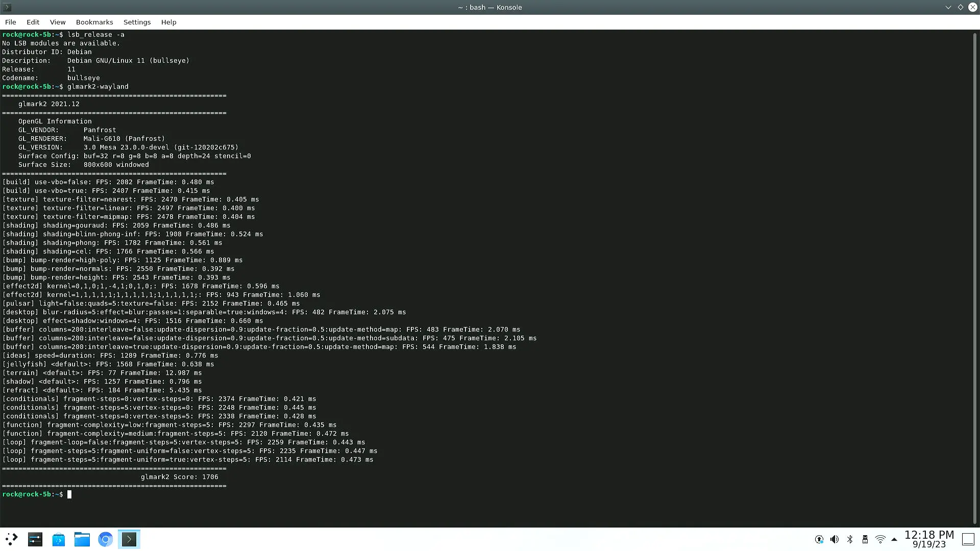Click the 'GL_VERSION: 3.0 Mesa 23.0.0-devel' line
This screenshot has height=551, width=980.
point(128,147)
